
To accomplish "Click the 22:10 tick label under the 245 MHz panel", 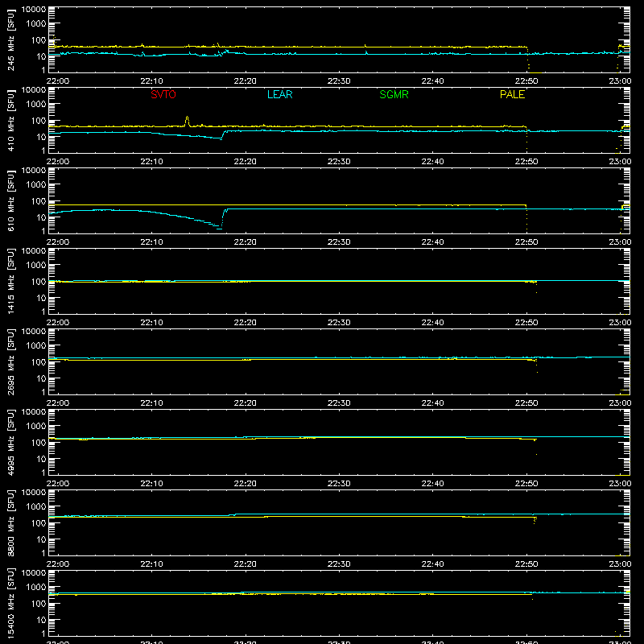I will (x=151, y=81).
